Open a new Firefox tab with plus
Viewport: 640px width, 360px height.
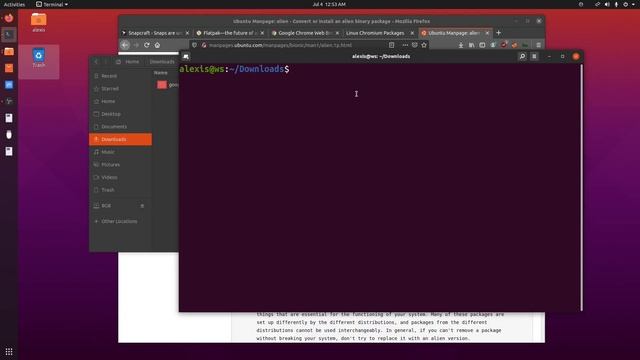[498, 33]
